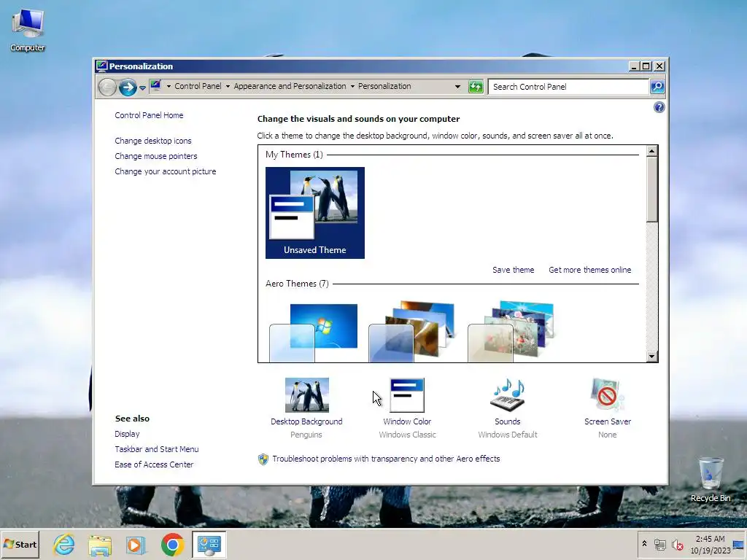Click the network tray icon
747x560 pixels.
point(659,544)
